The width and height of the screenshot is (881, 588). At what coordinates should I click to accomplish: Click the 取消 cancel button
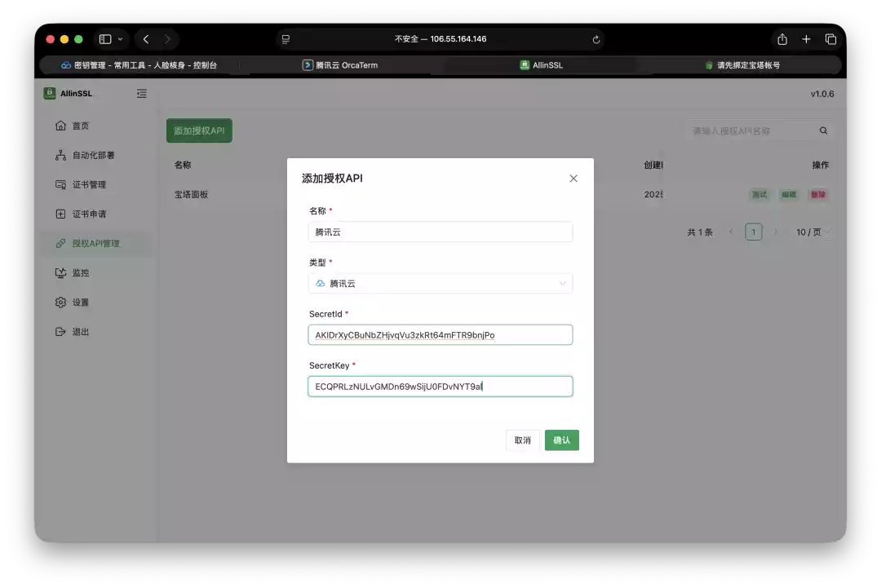pos(522,440)
